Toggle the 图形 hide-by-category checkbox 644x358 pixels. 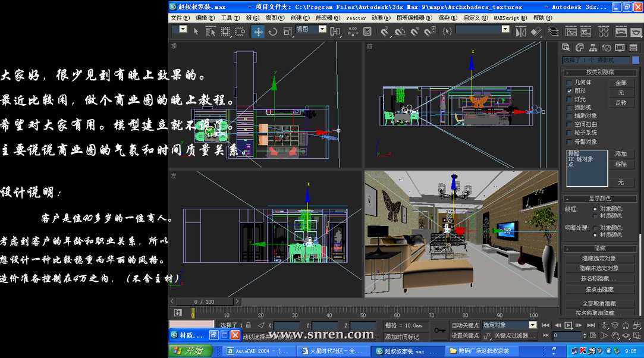coord(569,91)
